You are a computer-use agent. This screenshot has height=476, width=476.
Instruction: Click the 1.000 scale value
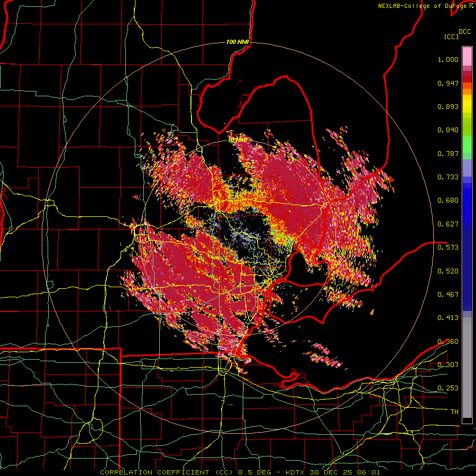448,59
